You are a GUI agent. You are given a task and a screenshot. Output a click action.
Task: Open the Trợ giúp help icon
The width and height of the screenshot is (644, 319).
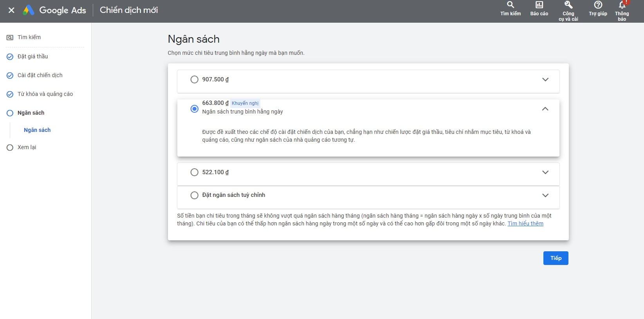coord(598,5)
